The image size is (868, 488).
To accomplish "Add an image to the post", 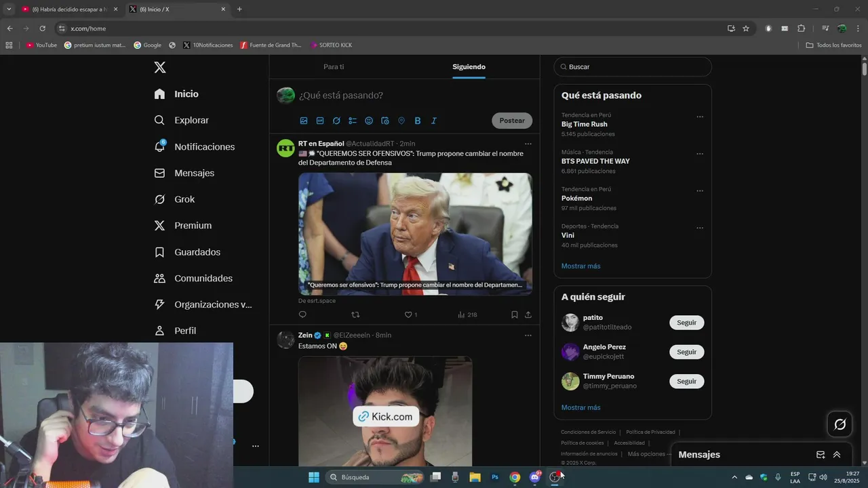I will pos(304,121).
